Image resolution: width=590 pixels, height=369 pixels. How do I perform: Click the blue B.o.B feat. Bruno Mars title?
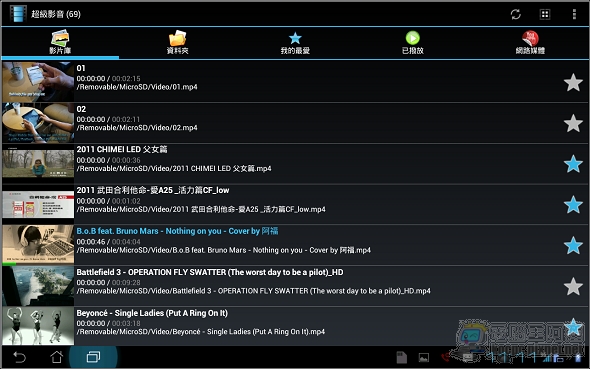[177, 231]
